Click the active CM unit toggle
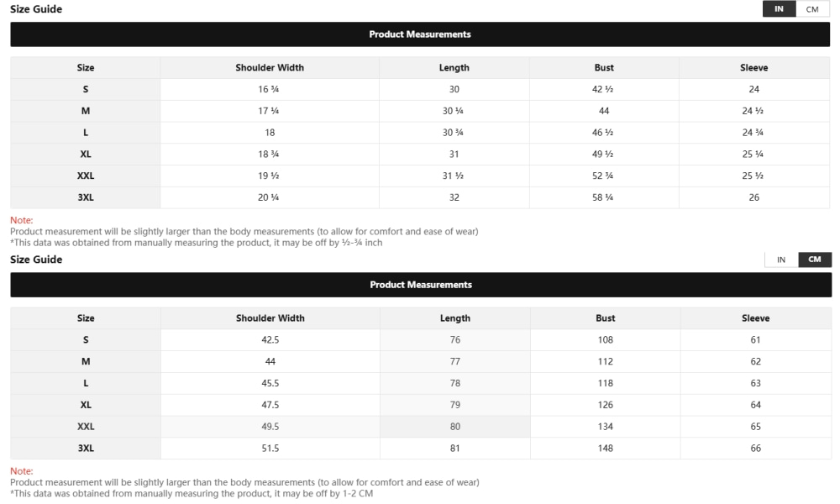Screen dimensions: 840x504 coord(815,260)
